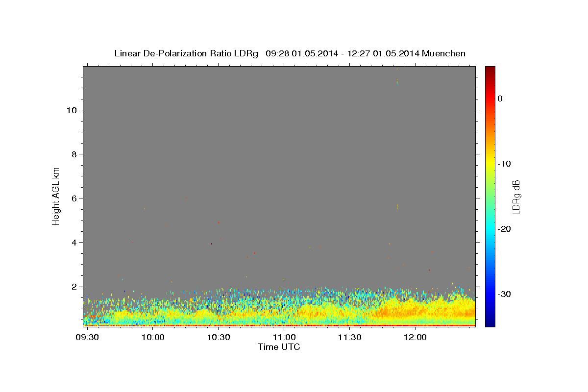Pick the dark red top of colorbar
588x392 pixels.
tap(490, 69)
